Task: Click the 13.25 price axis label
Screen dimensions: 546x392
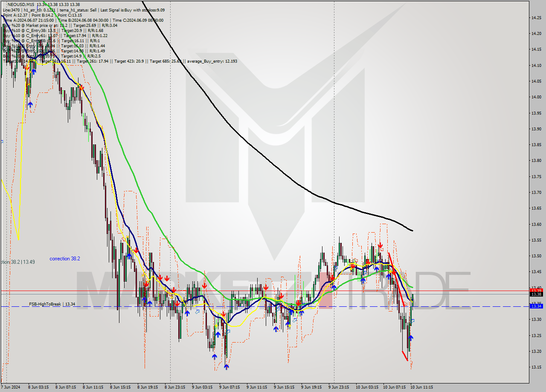Action: (x=536, y=335)
